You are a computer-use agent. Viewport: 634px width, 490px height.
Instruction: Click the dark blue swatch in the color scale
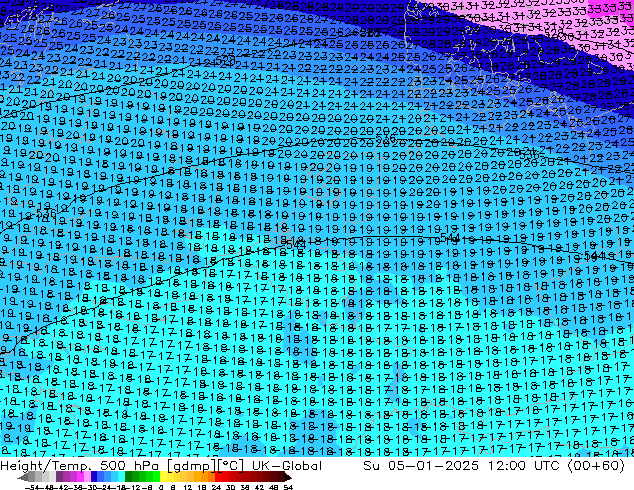(x=94, y=477)
